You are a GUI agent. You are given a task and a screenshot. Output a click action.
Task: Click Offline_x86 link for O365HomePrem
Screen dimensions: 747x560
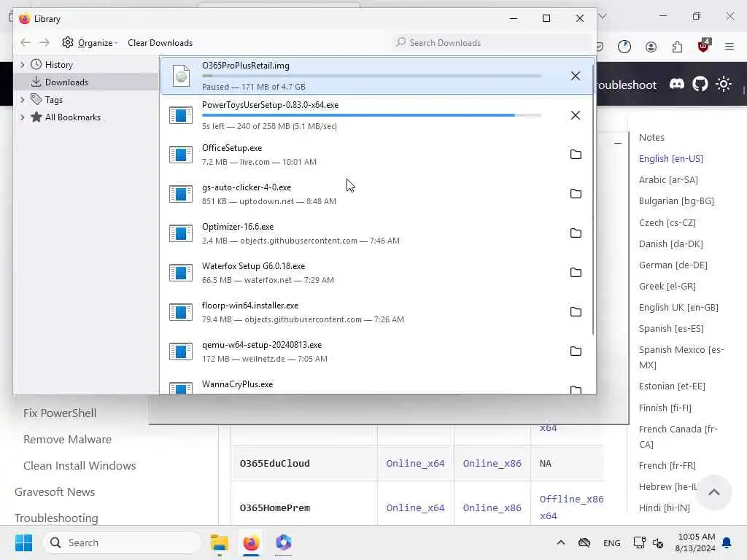571,499
